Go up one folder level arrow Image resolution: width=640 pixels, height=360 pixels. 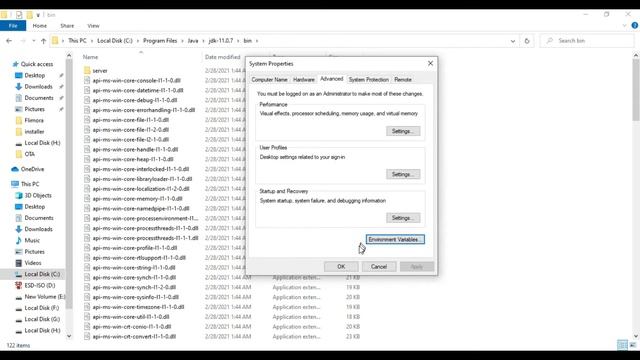43,41
